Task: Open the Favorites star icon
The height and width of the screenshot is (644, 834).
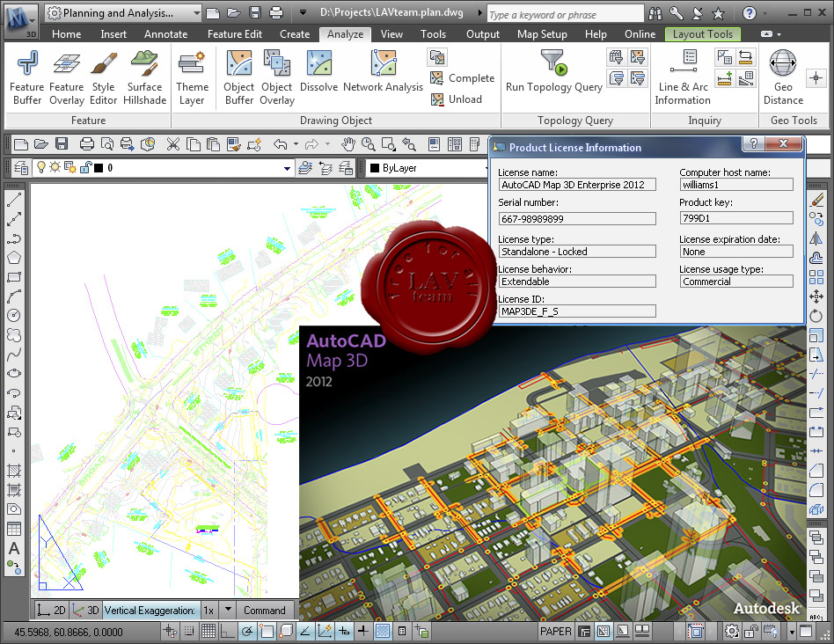Action: tap(718, 13)
